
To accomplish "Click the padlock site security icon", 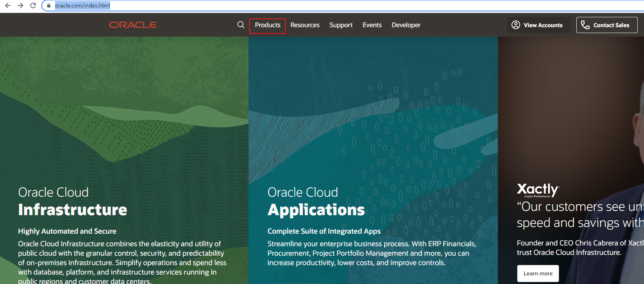I will point(49,6).
